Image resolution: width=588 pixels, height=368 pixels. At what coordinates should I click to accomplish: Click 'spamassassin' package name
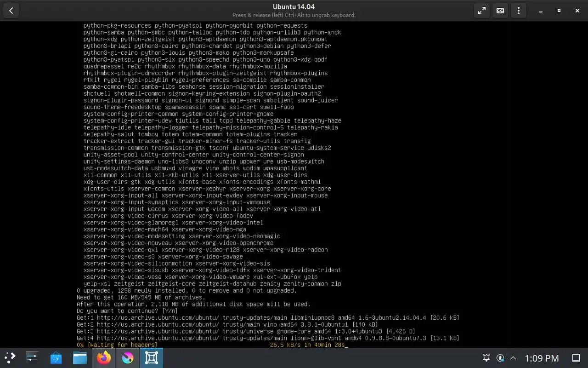(x=185, y=107)
